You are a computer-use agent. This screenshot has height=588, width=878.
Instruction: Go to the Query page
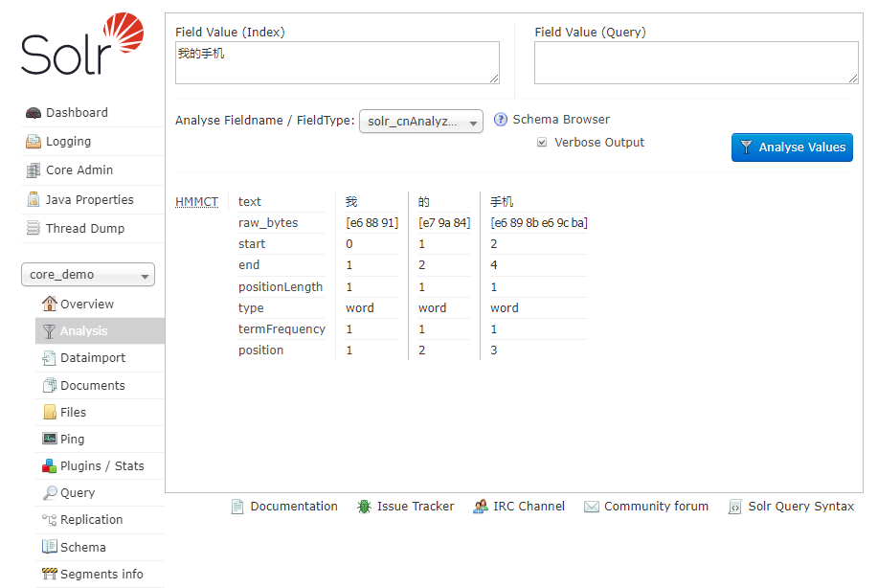78,493
